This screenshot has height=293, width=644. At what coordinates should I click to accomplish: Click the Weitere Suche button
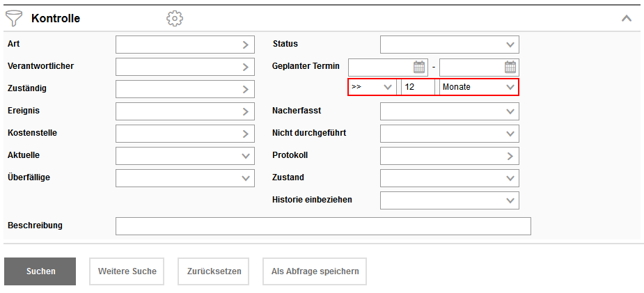(x=127, y=271)
